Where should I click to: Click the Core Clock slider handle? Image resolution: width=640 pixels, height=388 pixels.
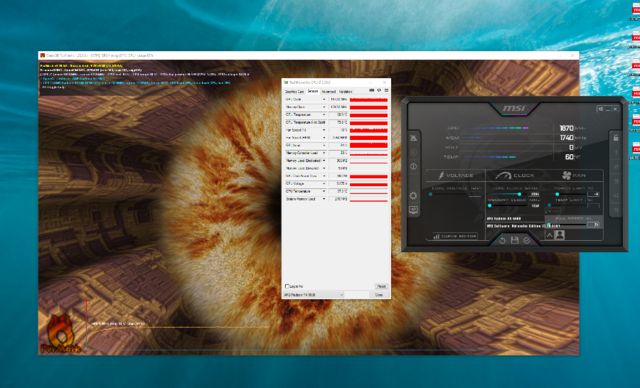(x=520, y=194)
